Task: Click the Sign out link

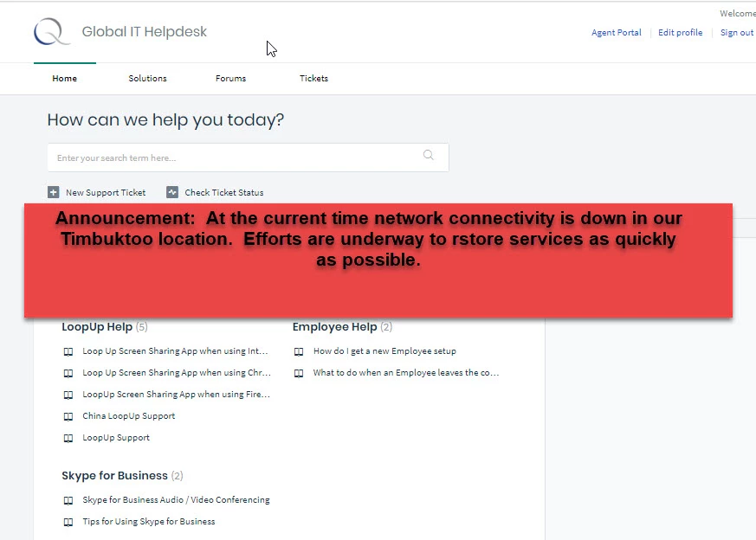Action: click(737, 32)
